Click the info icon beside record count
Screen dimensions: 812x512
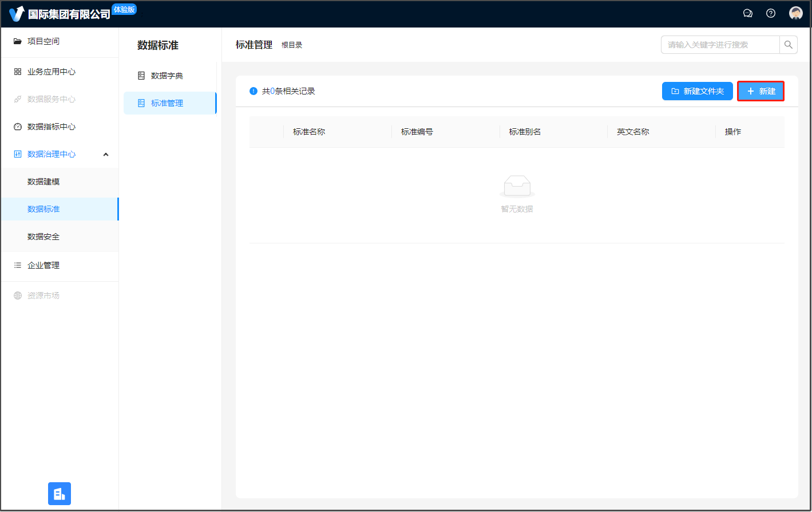tap(253, 91)
